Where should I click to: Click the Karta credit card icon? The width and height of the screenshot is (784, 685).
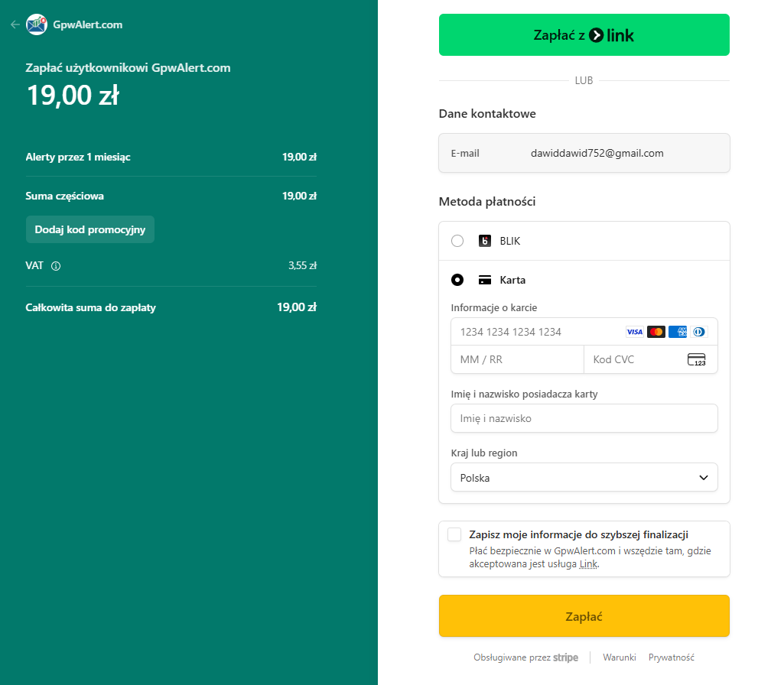tap(484, 280)
